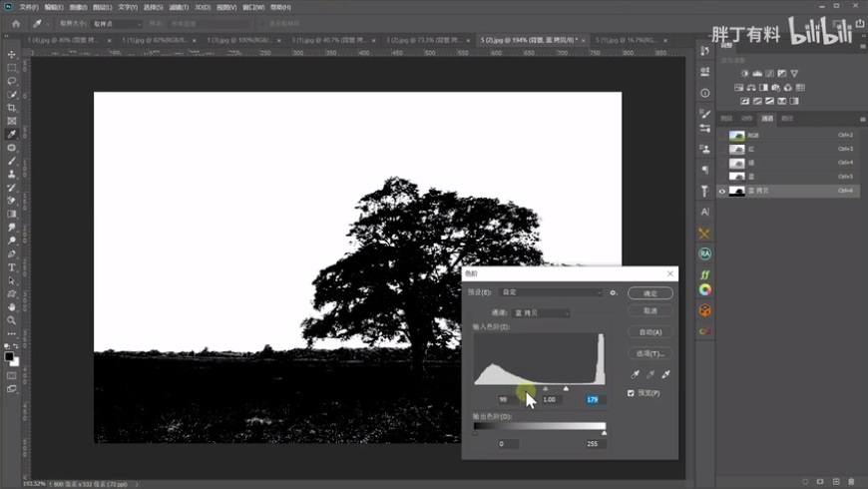Select the Lasso tool

12,81
